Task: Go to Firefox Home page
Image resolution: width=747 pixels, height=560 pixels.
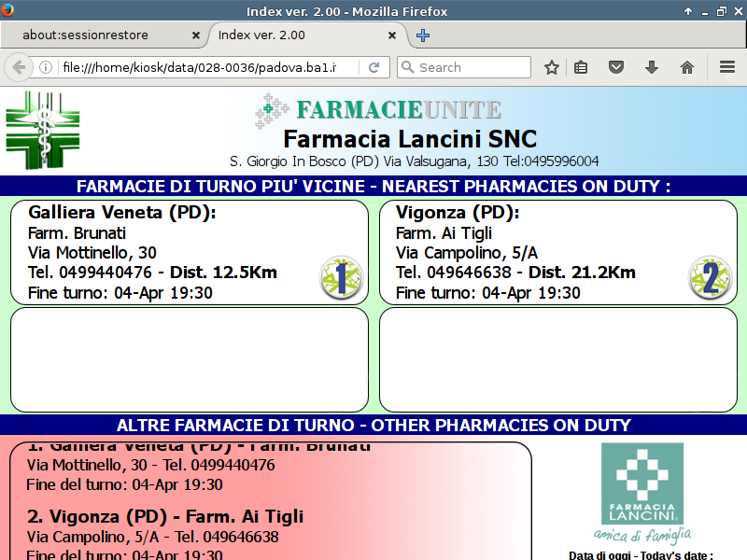Action: point(687,67)
